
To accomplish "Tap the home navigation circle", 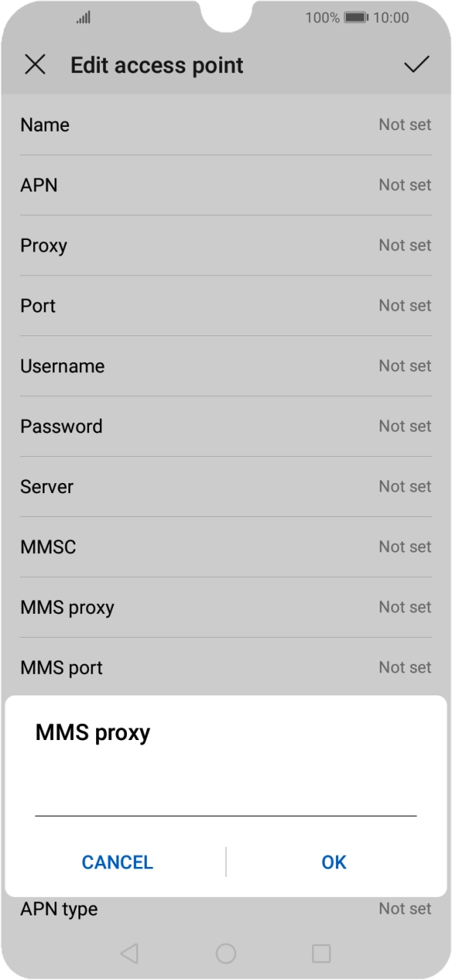I will (226, 952).
